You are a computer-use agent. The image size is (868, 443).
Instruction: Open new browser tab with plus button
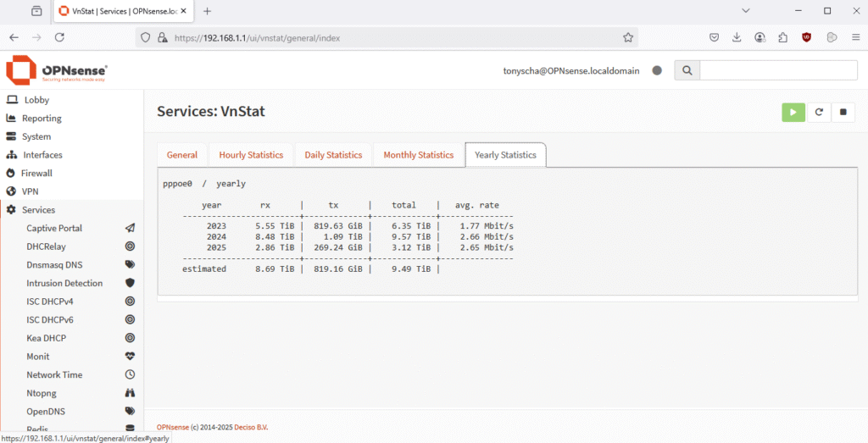coord(207,11)
